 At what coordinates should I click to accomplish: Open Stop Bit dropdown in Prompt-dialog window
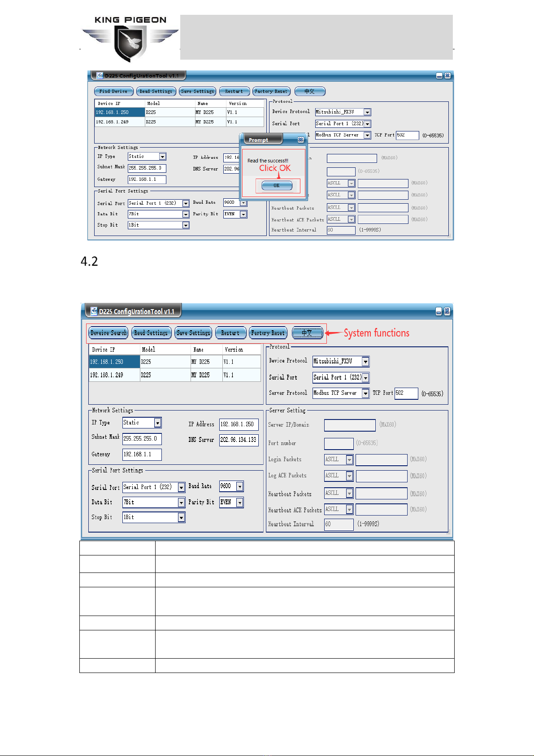tap(186, 225)
